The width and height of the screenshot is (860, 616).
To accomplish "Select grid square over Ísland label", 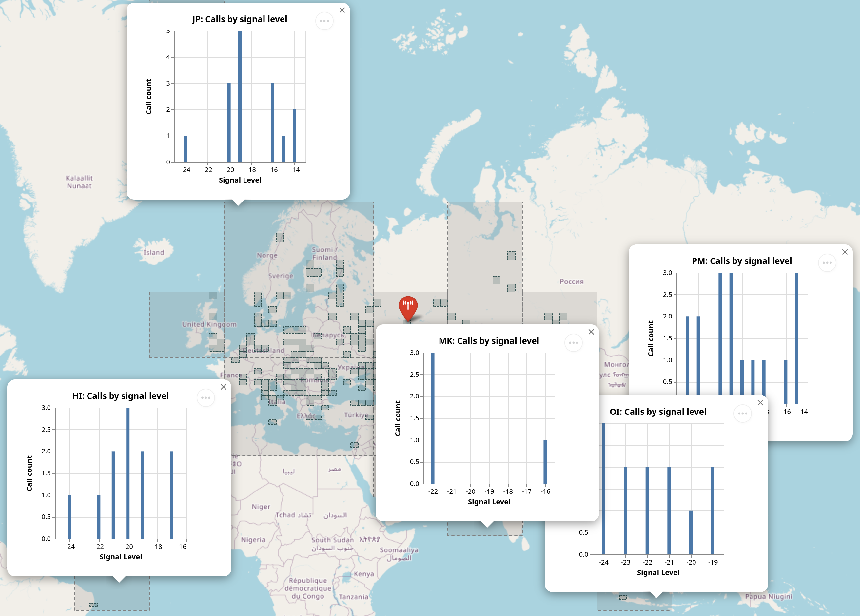I will (154, 252).
